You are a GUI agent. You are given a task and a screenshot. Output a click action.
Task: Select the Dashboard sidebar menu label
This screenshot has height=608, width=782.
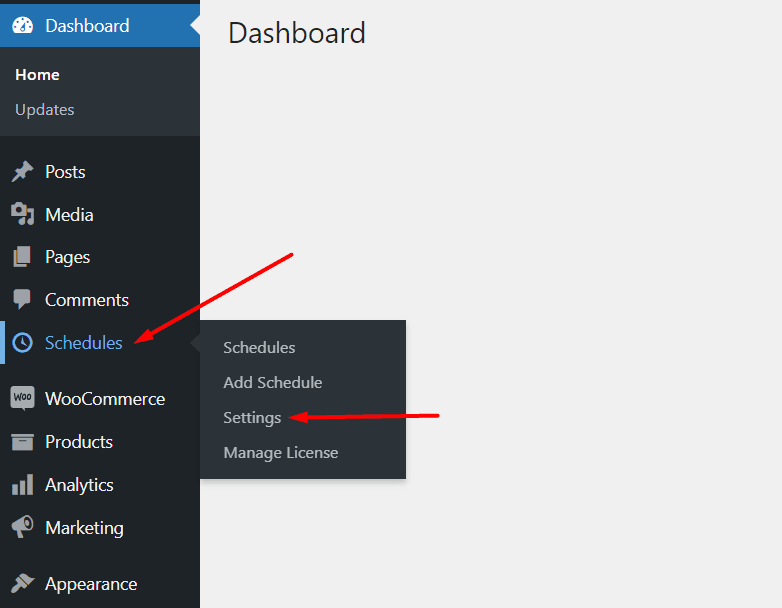pos(87,26)
